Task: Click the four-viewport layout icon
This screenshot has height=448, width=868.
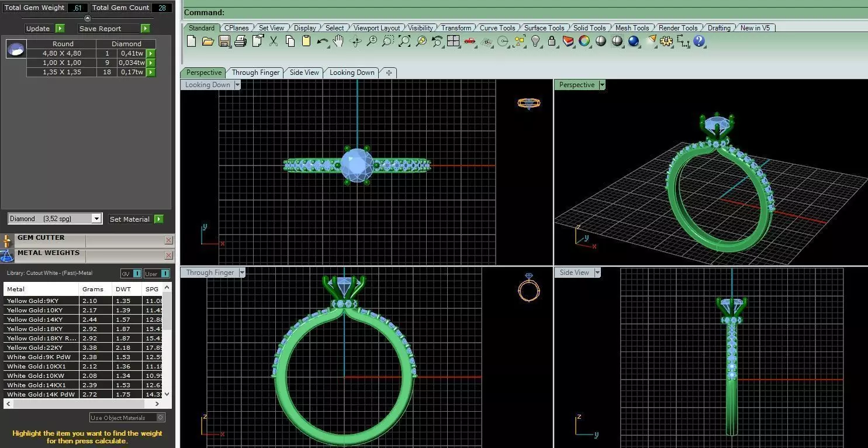Action: pos(453,41)
